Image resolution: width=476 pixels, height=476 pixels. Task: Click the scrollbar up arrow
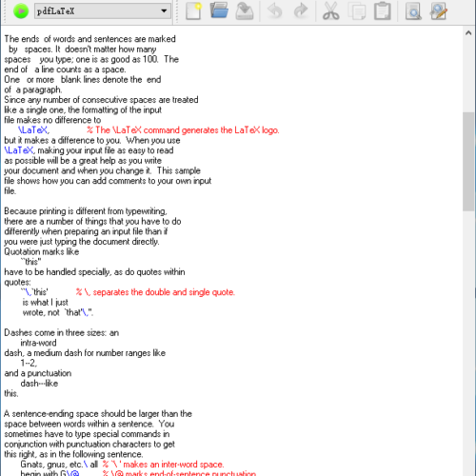click(x=468, y=32)
